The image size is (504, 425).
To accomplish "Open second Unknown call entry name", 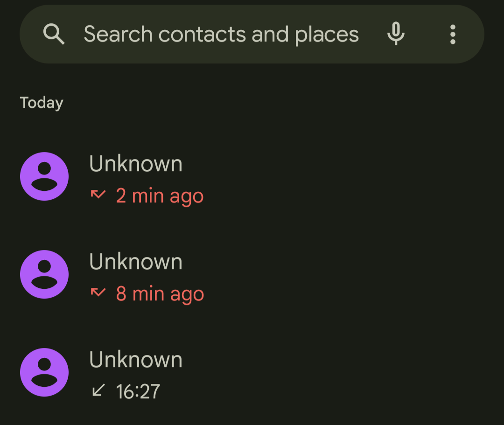I will [136, 262].
